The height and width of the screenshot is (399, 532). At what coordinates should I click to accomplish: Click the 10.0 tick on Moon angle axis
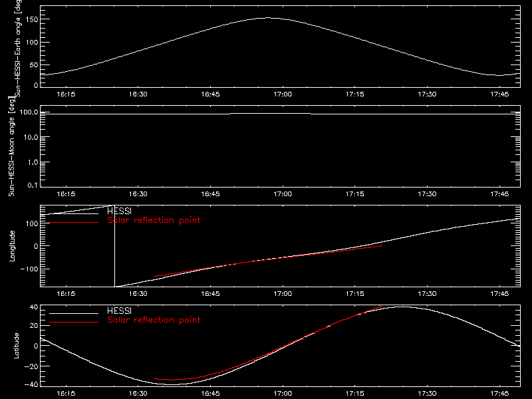30,137
